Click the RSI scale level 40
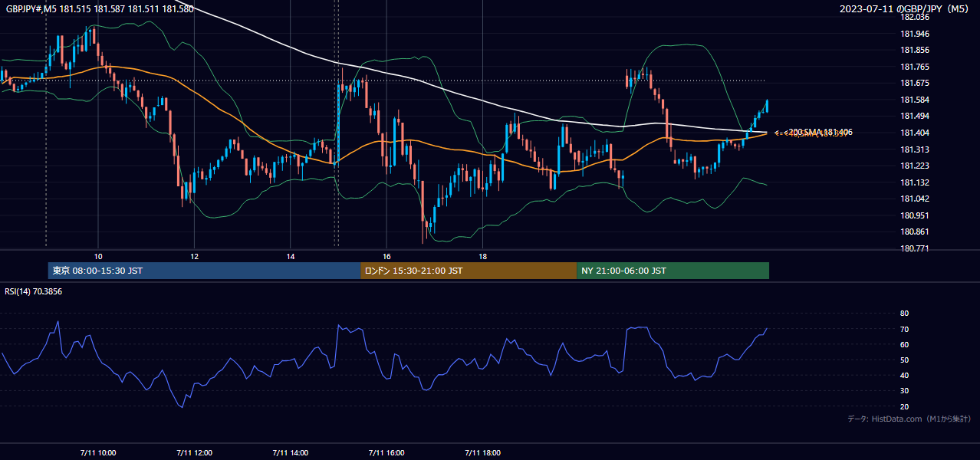 click(905, 375)
